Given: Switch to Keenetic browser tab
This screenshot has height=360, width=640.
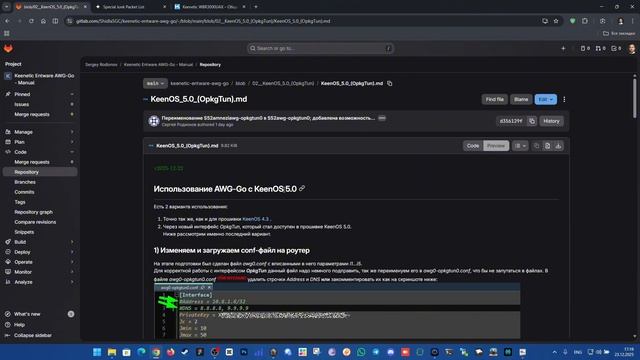Looking at the screenshot, I should point(209,7).
